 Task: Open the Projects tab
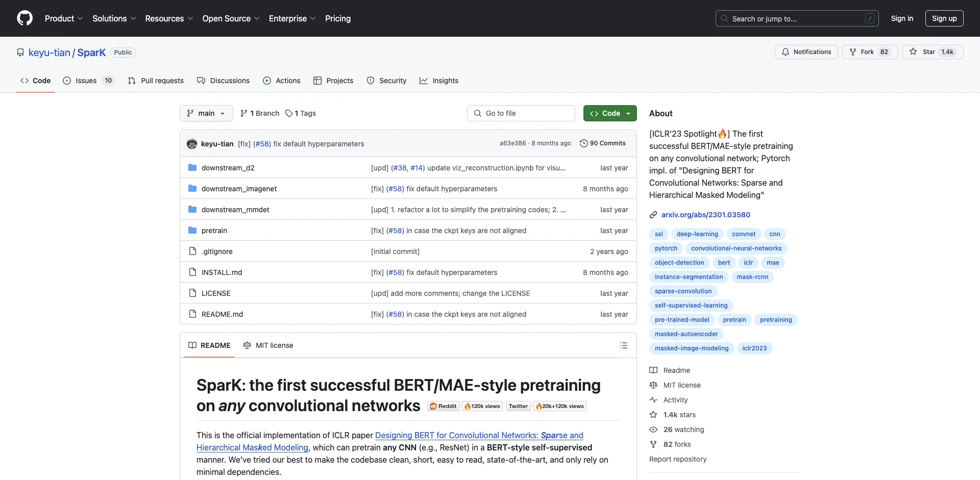click(333, 81)
